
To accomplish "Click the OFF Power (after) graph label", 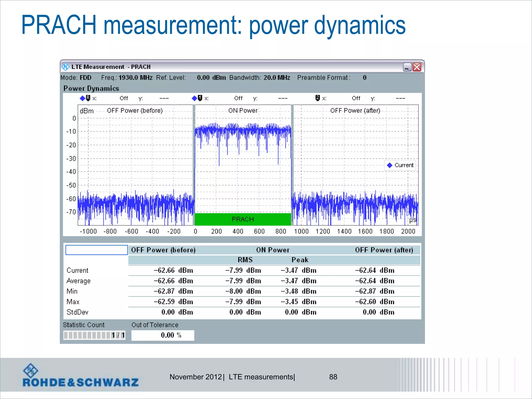I will tap(355, 110).
